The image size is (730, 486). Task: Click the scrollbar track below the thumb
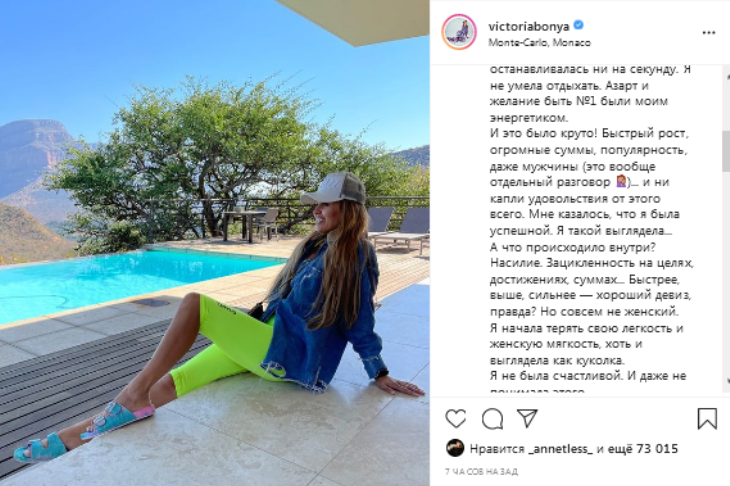click(726, 275)
